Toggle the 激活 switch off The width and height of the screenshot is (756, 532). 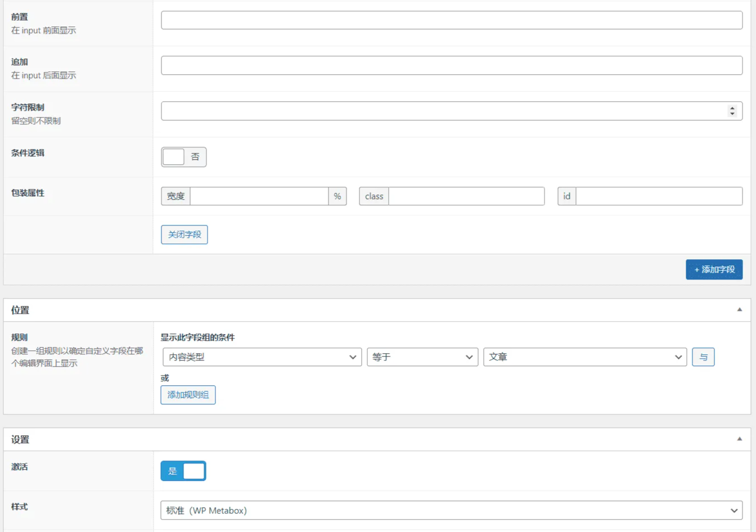click(183, 471)
